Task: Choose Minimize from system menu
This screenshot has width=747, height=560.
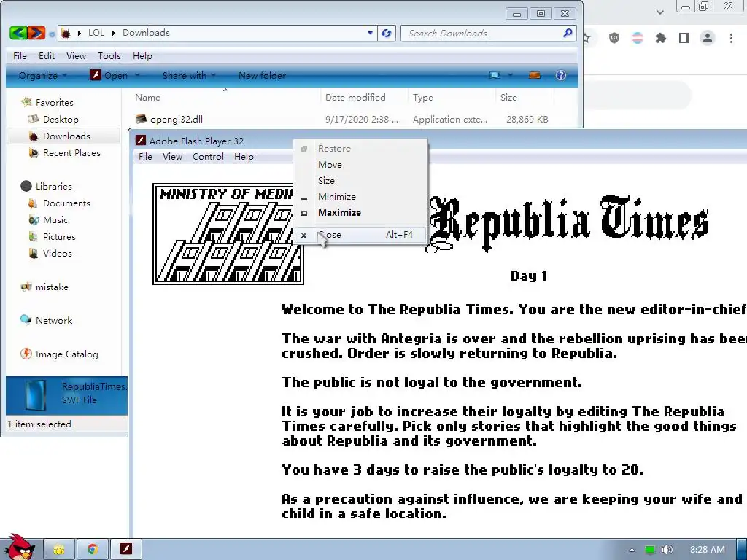Action: point(360,196)
